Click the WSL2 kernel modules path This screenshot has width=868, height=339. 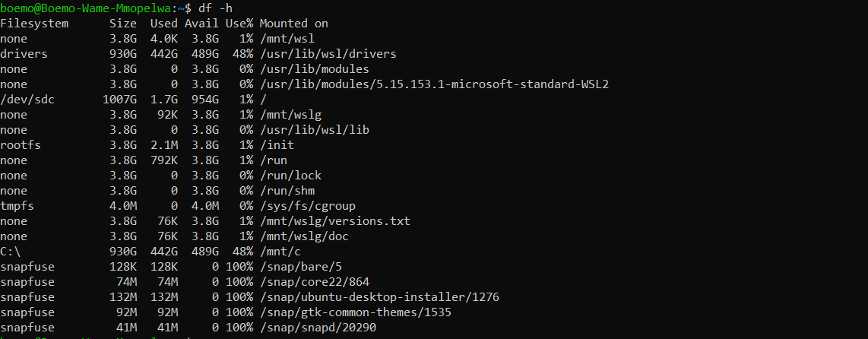coord(434,84)
